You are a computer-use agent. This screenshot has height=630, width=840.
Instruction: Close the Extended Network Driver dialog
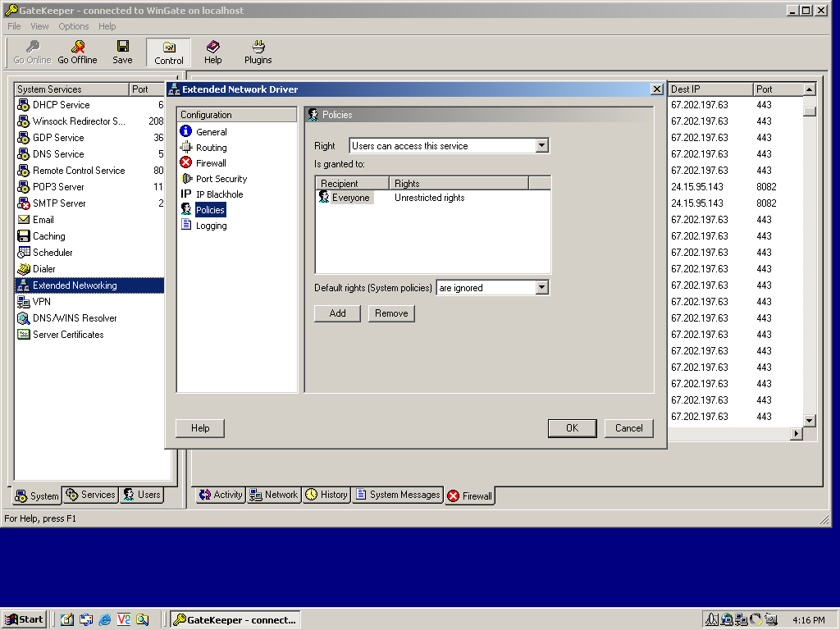pos(657,89)
